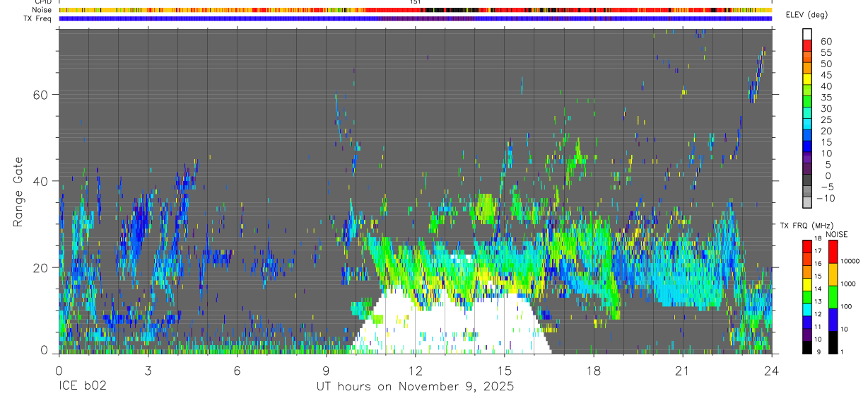Viewport: 868px width, 401px height.
Task: Click the multicolored Noise strip above the plot
Action: point(415,10)
